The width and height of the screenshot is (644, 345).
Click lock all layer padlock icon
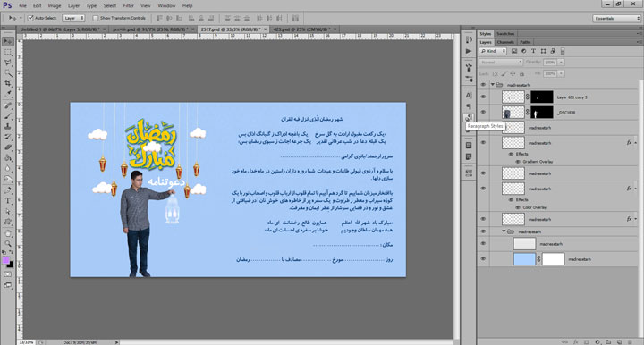point(522,74)
